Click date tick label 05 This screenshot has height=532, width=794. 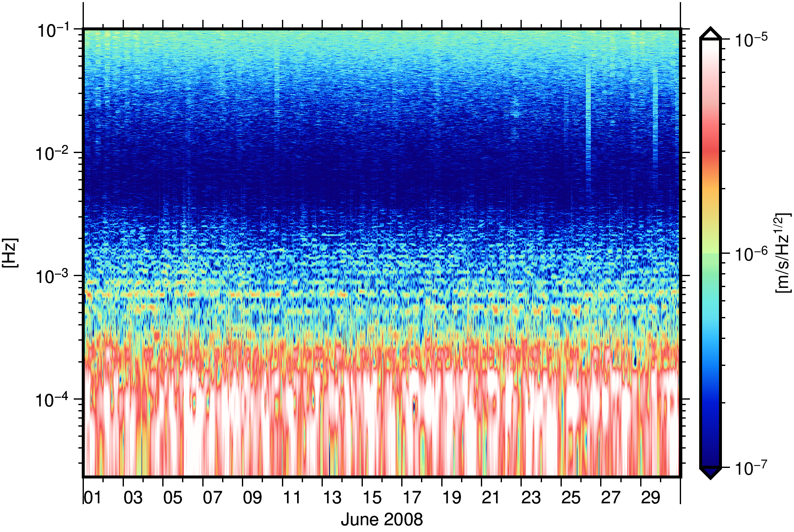pyautogui.click(x=172, y=498)
